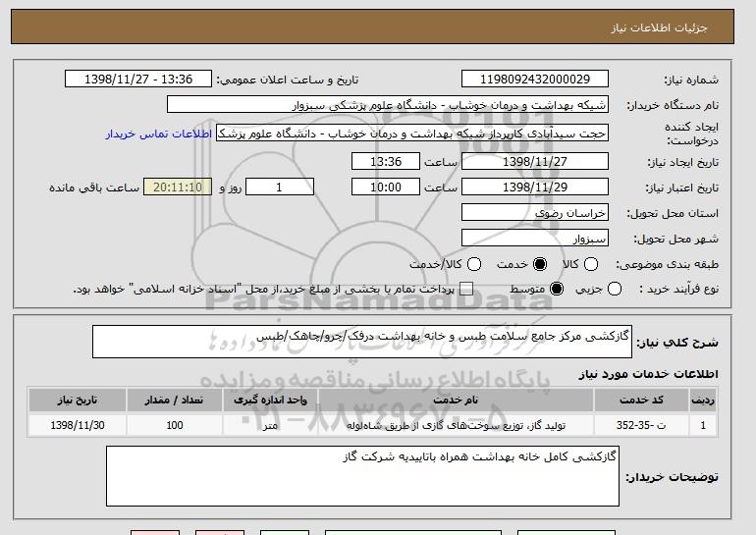Choose the جزیی purchase type radio

(x=615, y=289)
